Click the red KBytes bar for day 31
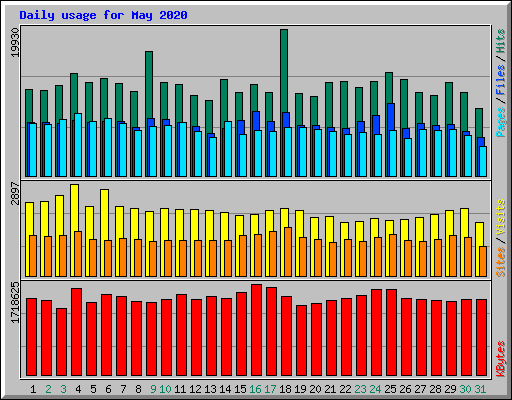Image resolution: width=512 pixels, height=400 pixels. [481, 337]
